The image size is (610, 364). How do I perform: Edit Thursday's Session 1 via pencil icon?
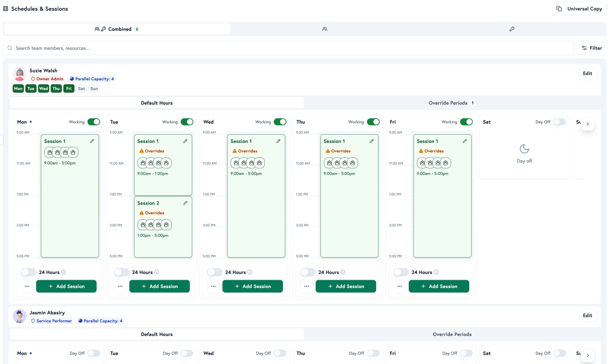[x=372, y=141]
